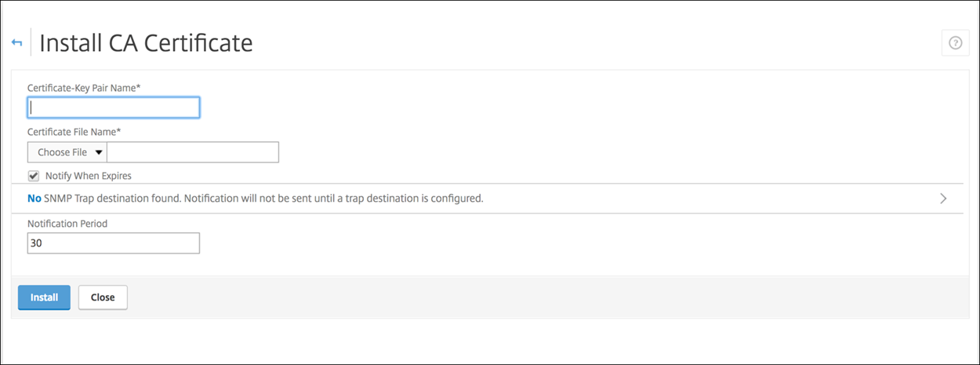Screen dimensions: 980x365
Task: Click the blue No link in SNMP notice
Action: (34, 199)
